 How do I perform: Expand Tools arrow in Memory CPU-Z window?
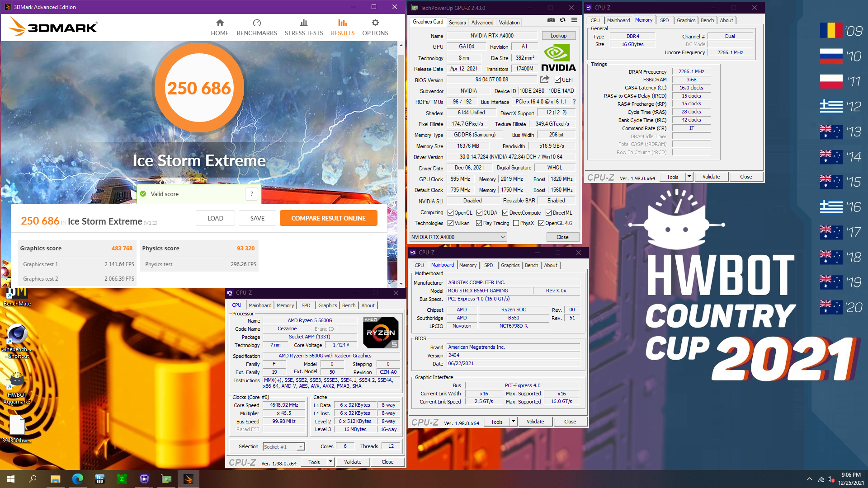pyautogui.click(x=689, y=177)
